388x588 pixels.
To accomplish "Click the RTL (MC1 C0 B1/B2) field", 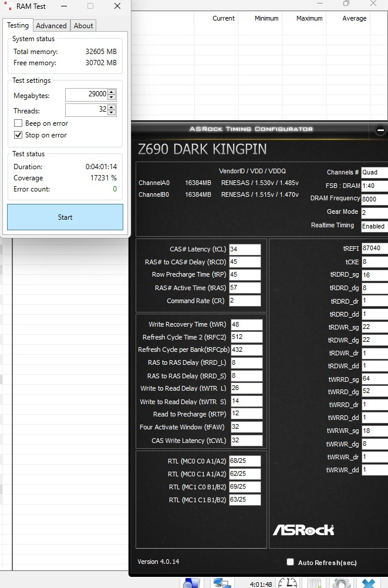I will tap(245, 487).
